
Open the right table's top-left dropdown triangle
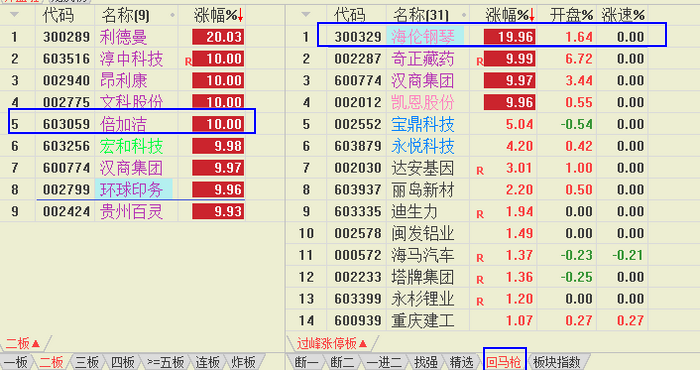pos(305,15)
